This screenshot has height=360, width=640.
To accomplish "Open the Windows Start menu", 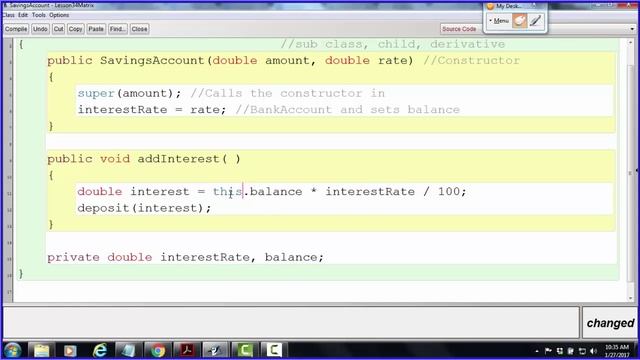I will tap(12, 350).
